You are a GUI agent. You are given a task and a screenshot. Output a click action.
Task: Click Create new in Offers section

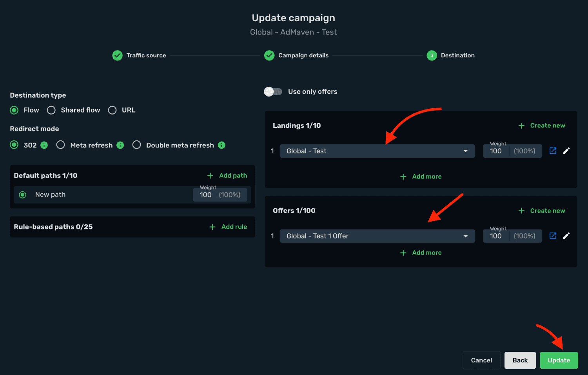pos(542,211)
